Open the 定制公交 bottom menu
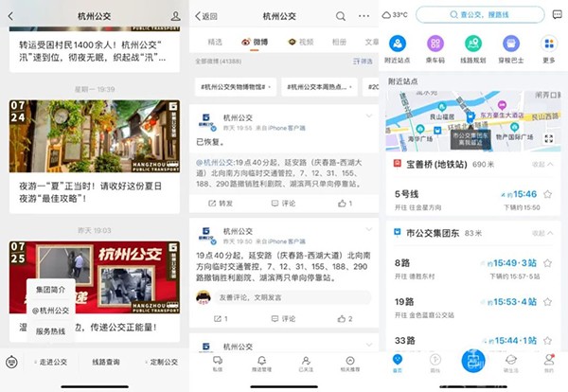This screenshot has width=568, height=392. (162, 362)
